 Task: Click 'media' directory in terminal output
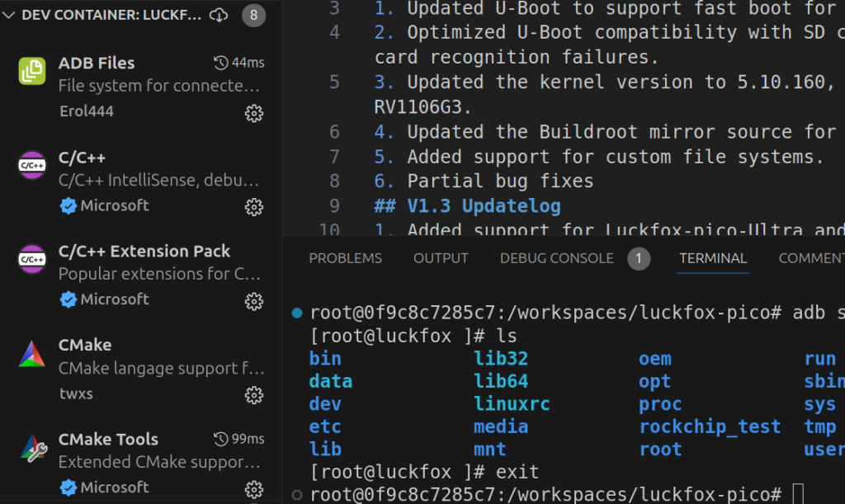(x=501, y=427)
